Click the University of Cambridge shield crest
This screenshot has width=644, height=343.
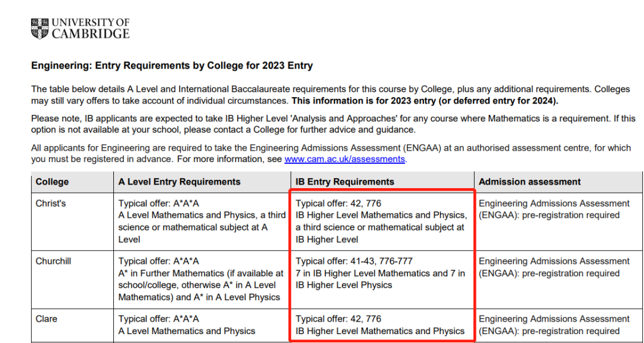(39, 29)
